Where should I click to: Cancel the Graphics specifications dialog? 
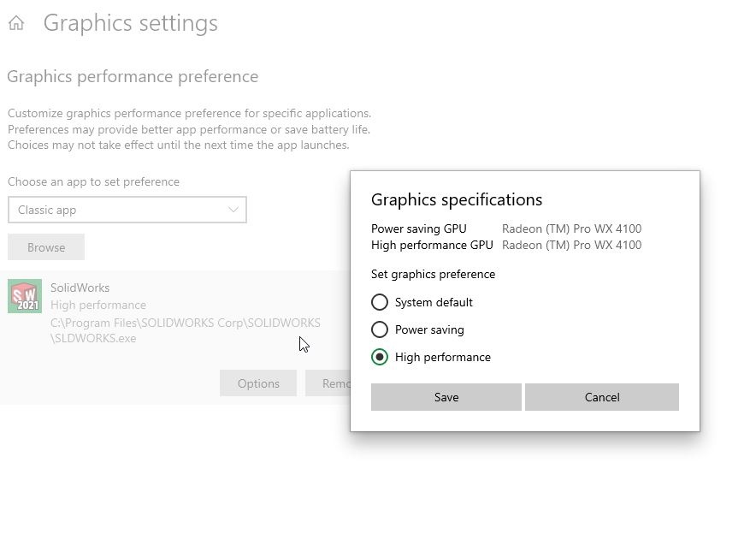click(602, 397)
